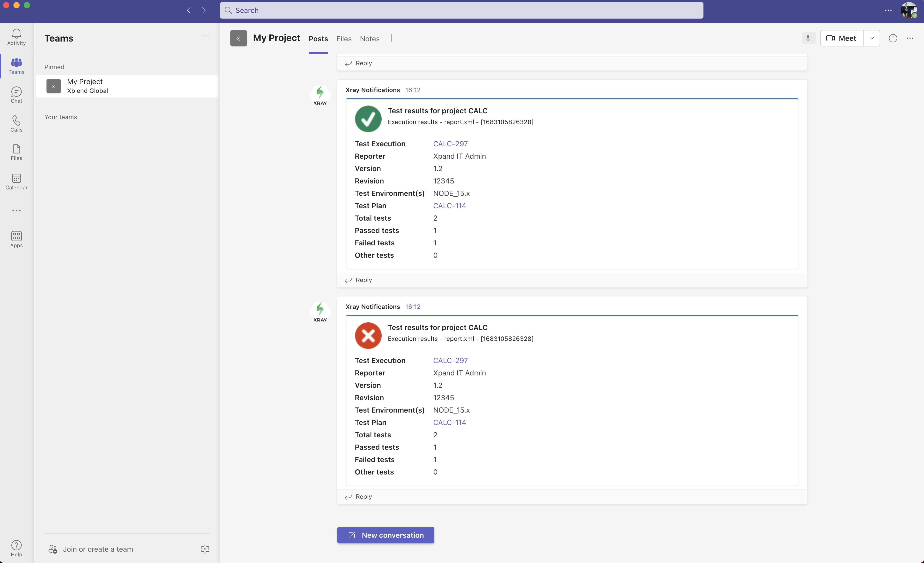Switch to the Files tab in channel
The image size is (924, 563).
pos(344,39)
